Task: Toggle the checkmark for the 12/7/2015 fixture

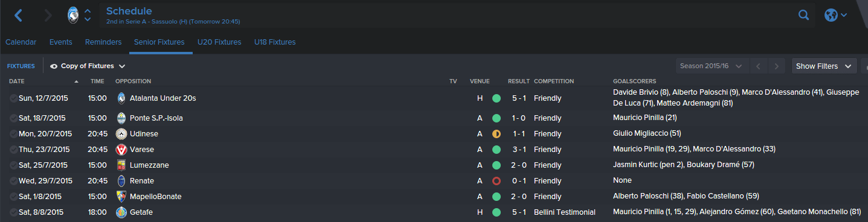Action: (13, 98)
